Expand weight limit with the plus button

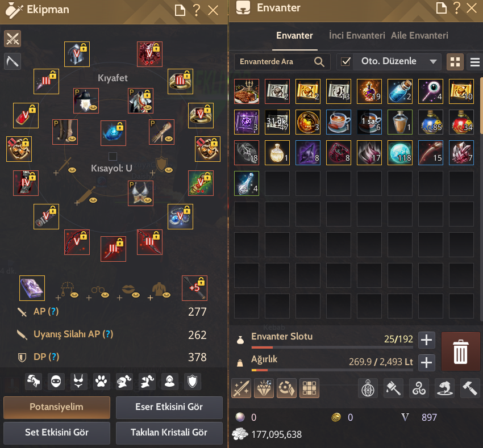pyautogui.click(x=427, y=363)
